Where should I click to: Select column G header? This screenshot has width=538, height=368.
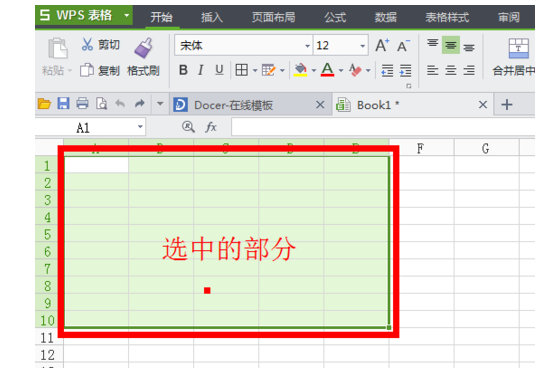pyautogui.click(x=486, y=148)
